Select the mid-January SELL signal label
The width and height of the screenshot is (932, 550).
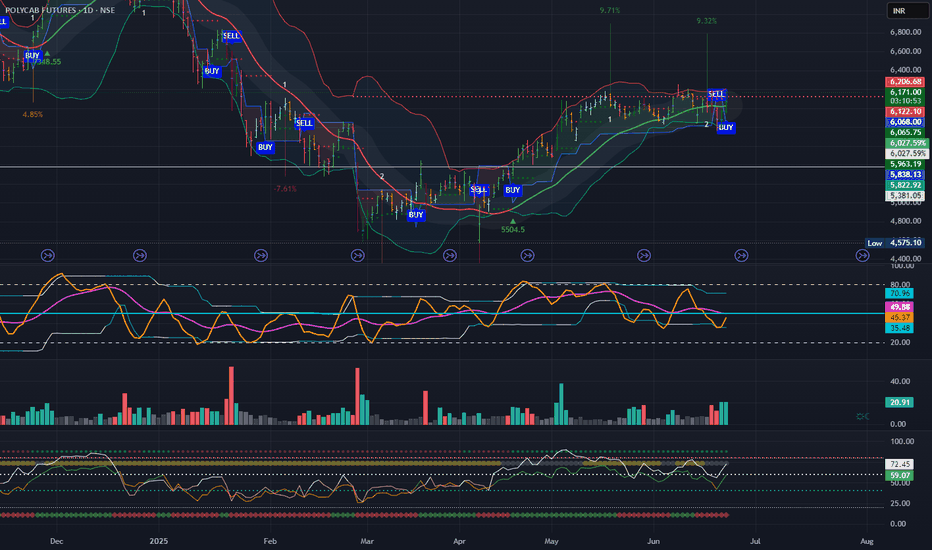pos(231,36)
